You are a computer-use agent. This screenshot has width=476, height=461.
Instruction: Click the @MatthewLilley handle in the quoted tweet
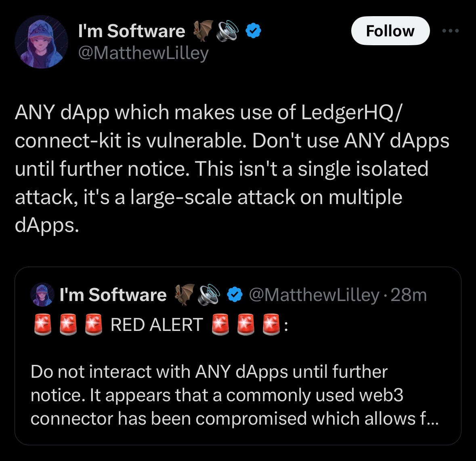pyautogui.click(x=314, y=295)
